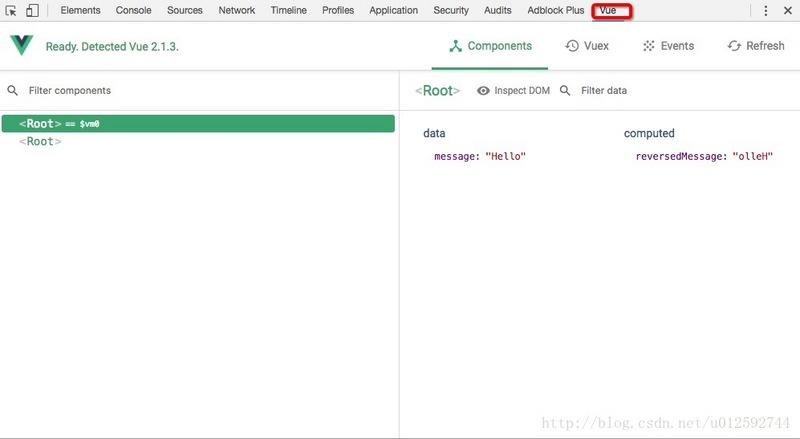This screenshot has height=439, width=800.
Task: Open DevTools three-dot customize menu
Action: tap(765, 11)
